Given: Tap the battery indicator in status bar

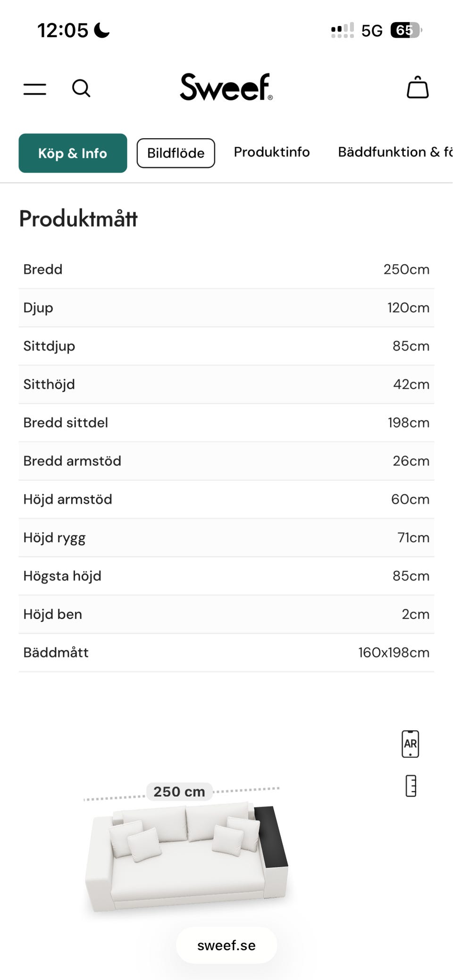Looking at the screenshot, I should pyautogui.click(x=405, y=31).
